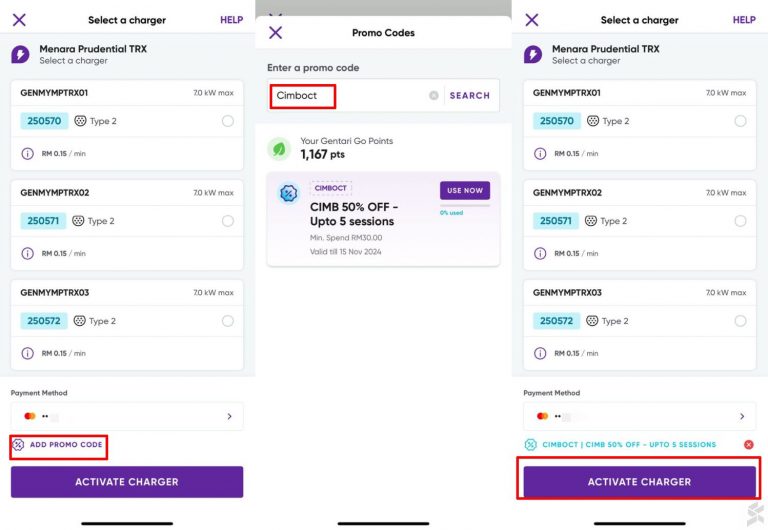
Task: Open HELP in the right screen
Action: tap(744, 20)
